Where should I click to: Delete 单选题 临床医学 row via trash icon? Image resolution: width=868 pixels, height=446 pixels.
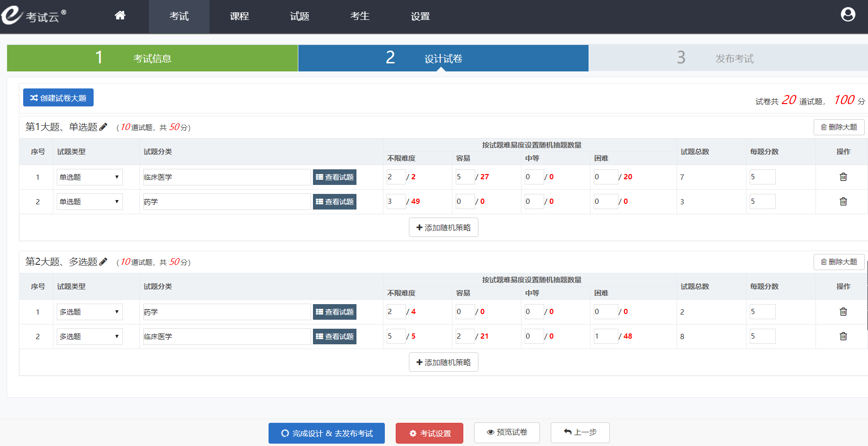pyautogui.click(x=843, y=177)
